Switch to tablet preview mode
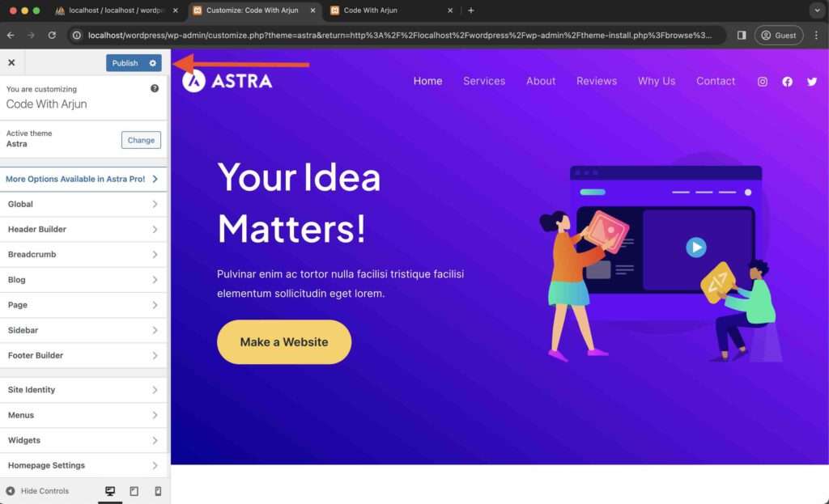829x504 pixels. pos(134,491)
